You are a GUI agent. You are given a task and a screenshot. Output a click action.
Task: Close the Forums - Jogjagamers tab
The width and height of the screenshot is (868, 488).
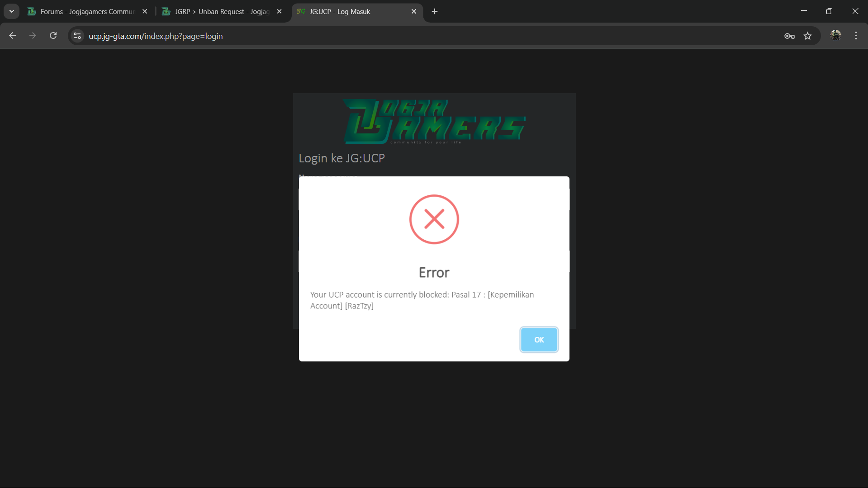point(145,12)
